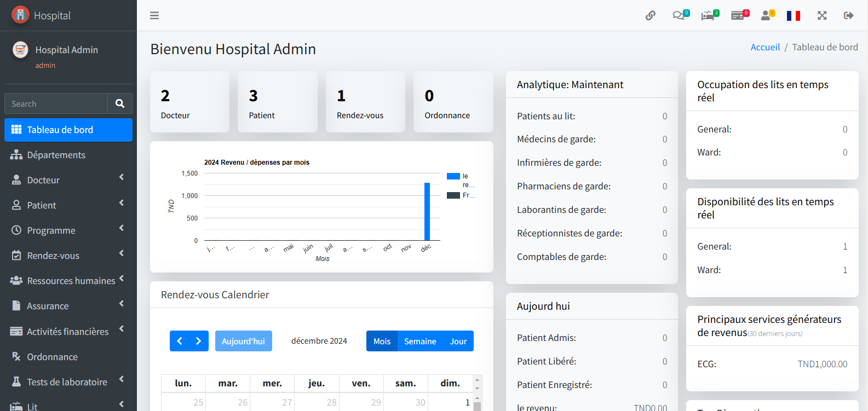Open the Rendez-vous stat card showing 1
The image size is (868, 411).
(x=365, y=102)
